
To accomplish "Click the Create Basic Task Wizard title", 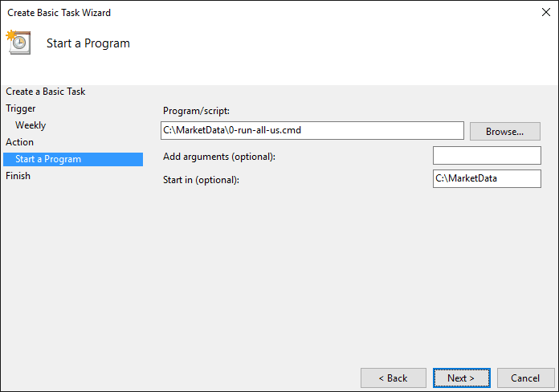I will (x=59, y=13).
